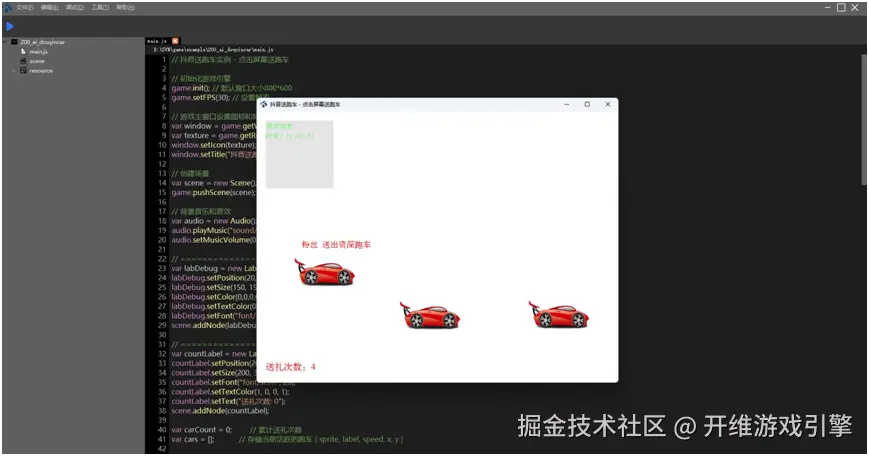Click code line 14 var scene = new Scene
The height and width of the screenshot is (456, 869).
(213, 183)
